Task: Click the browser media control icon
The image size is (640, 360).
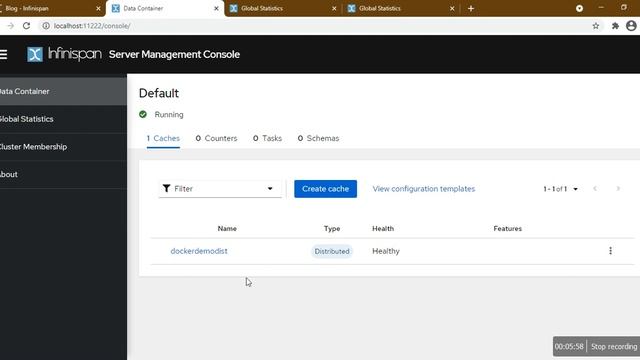Action: pos(579,8)
